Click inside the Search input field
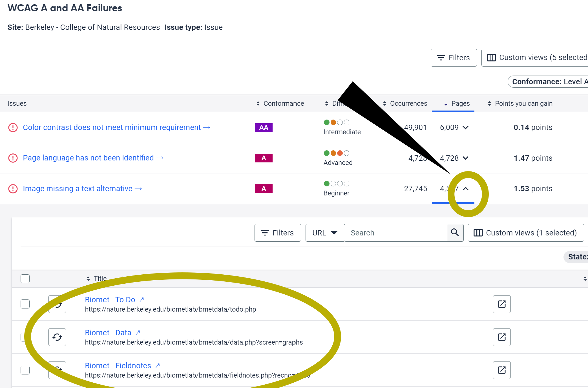 392,233
